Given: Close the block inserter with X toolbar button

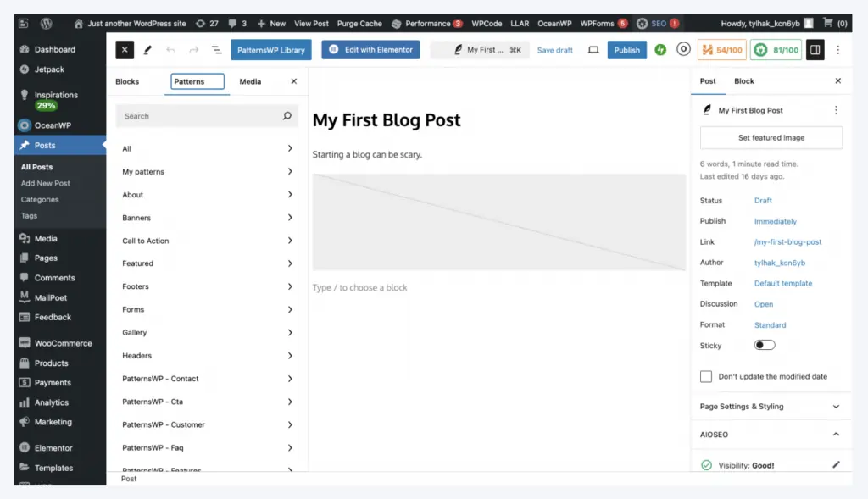Looking at the screenshot, I should click(x=125, y=50).
